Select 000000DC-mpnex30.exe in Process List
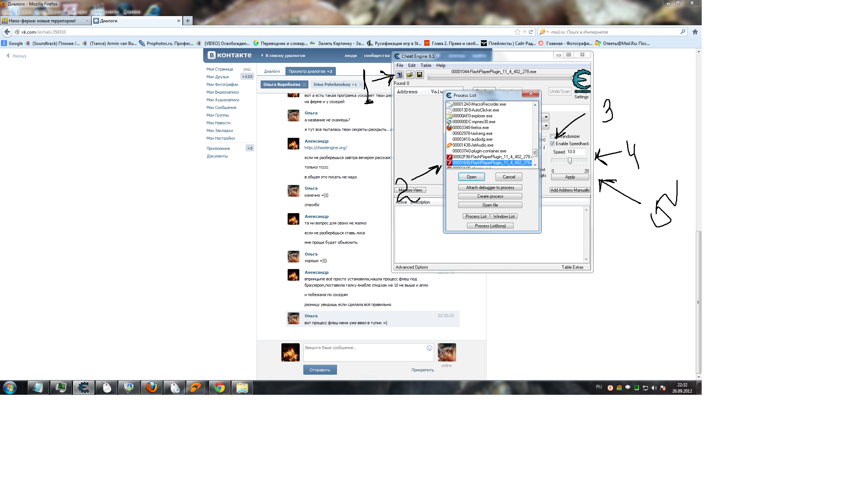 pyautogui.click(x=489, y=122)
